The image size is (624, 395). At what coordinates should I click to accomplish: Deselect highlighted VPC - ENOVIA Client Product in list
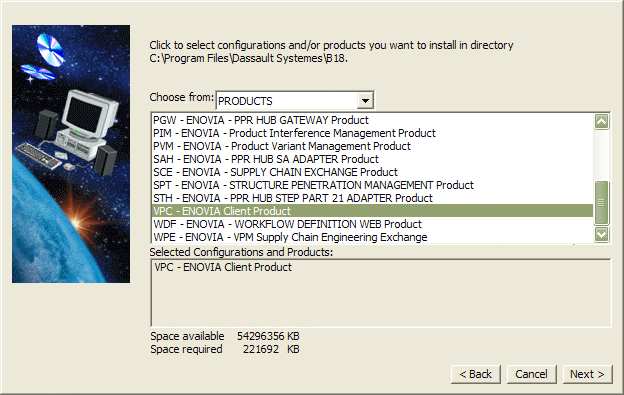pos(372,211)
